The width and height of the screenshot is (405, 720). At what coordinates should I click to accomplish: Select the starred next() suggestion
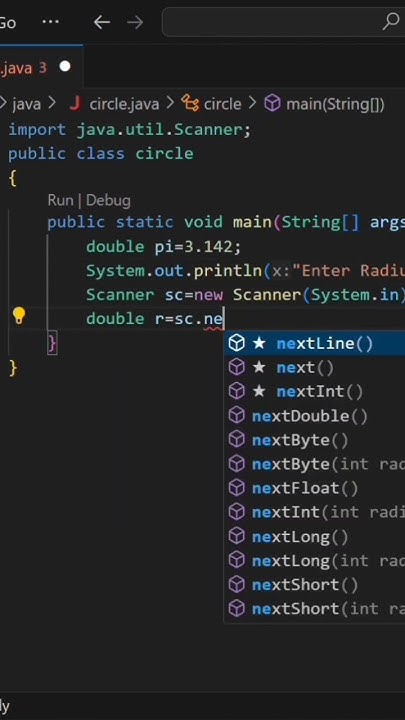coord(315,367)
